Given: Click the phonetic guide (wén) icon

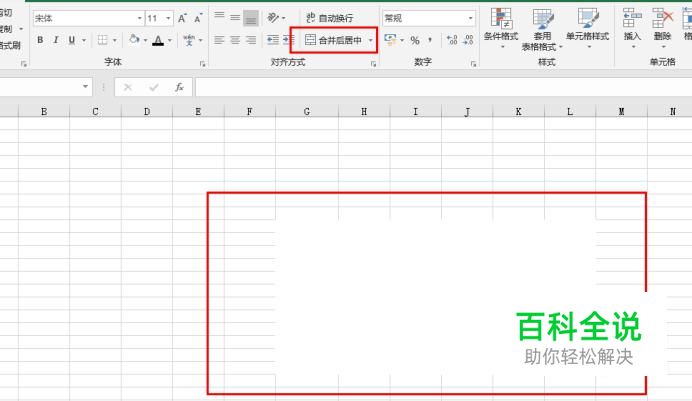Looking at the screenshot, I should (189, 40).
